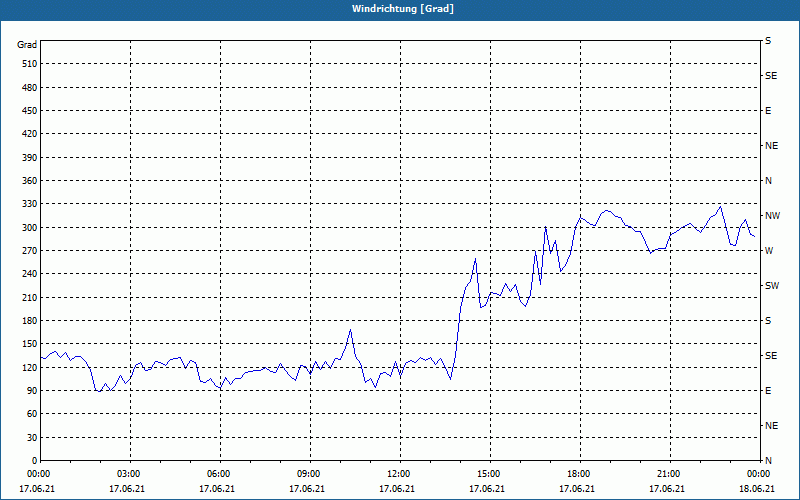Click the 30 degree axis label

(x=32, y=438)
